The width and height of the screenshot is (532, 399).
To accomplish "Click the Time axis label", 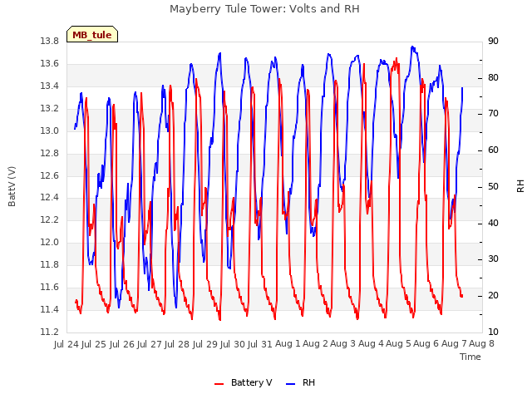I will tap(470, 357).
